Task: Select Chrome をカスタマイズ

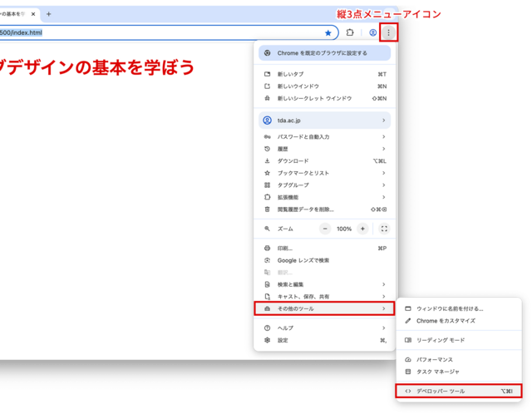Action: [459, 321]
